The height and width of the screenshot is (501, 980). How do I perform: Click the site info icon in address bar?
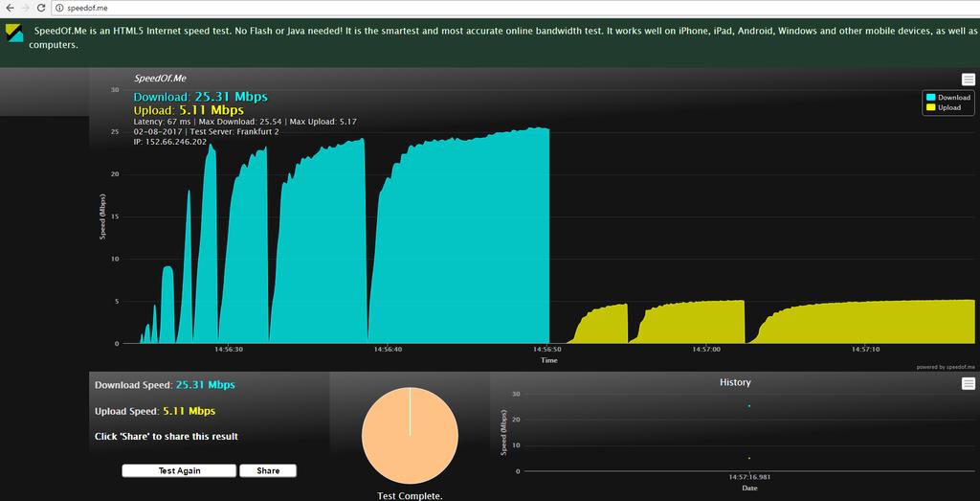58,8
